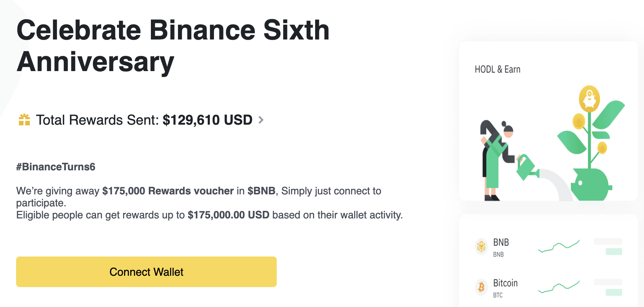Screen dimensions: 644x307
Task: Click the Connect Wallet button
Action: (x=146, y=272)
